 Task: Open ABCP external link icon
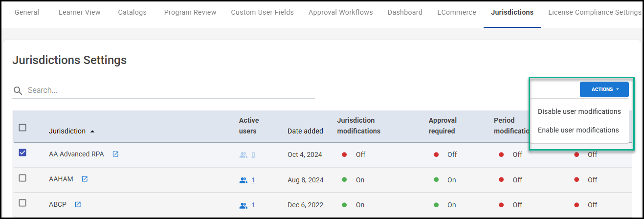pos(78,204)
